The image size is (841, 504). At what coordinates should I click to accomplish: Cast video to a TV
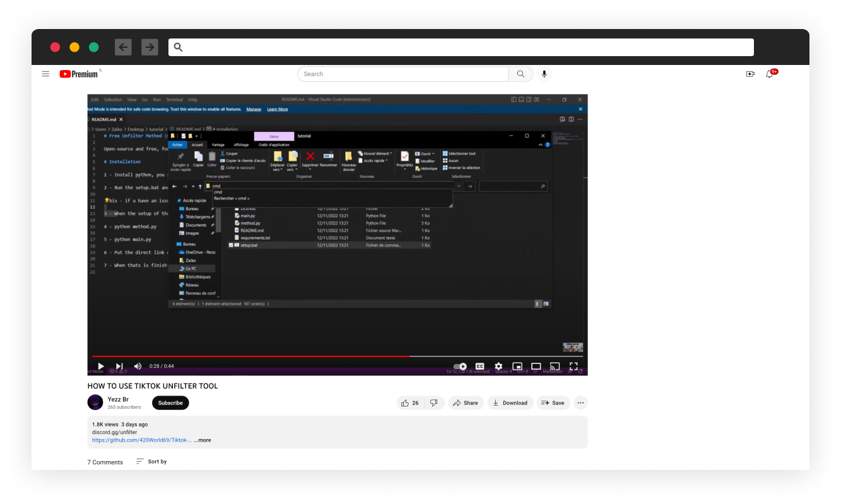pyautogui.click(x=555, y=366)
